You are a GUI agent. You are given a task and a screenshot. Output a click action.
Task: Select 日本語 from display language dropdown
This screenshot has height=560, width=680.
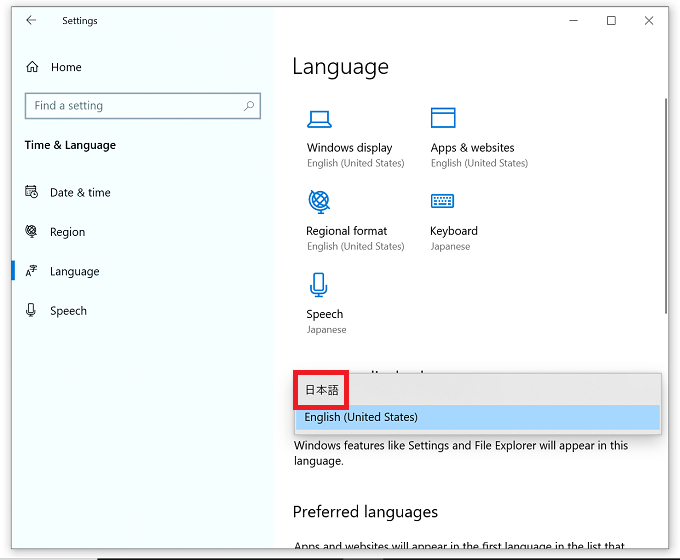pos(321,390)
